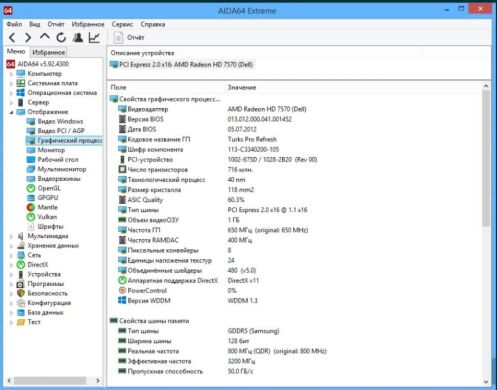
Task: Go forward with the right arrow toolbar icon
Action: tap(28, 37)
